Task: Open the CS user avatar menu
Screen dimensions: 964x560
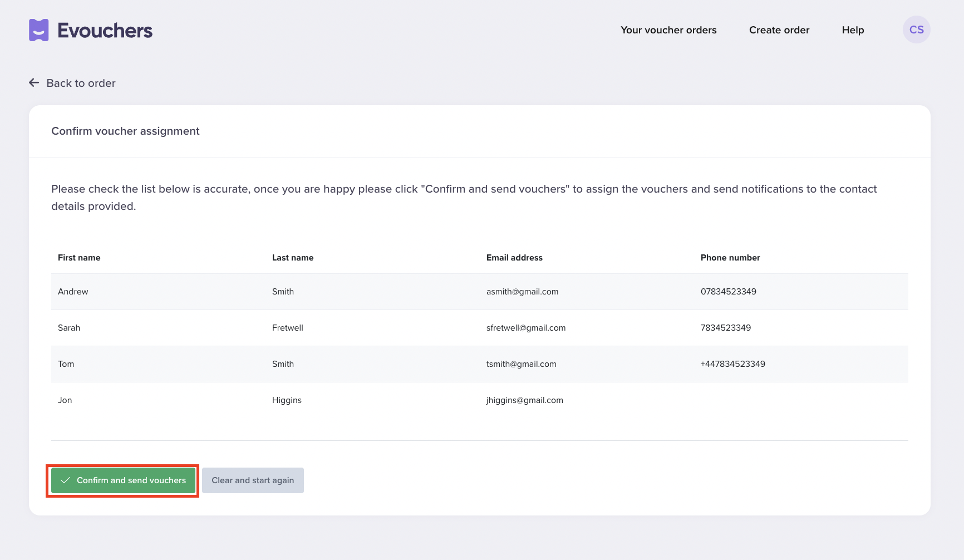Action: coord(916,30)
